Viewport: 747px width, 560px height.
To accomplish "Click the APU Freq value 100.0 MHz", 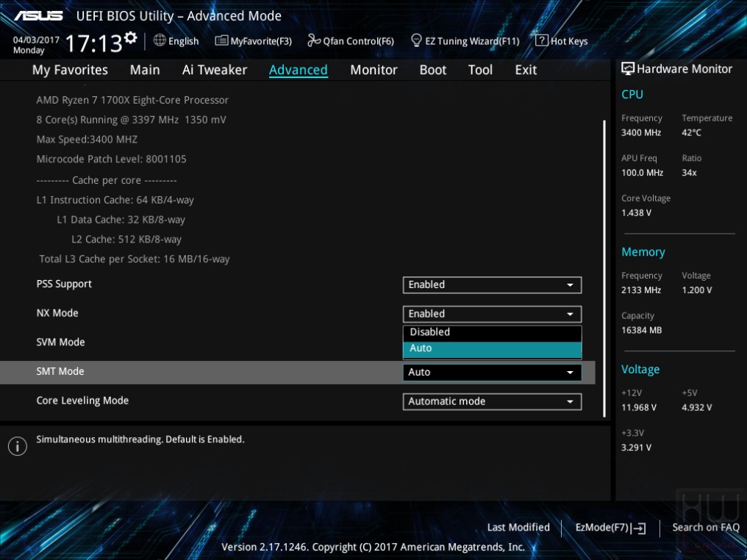I will tap(642, 173).
